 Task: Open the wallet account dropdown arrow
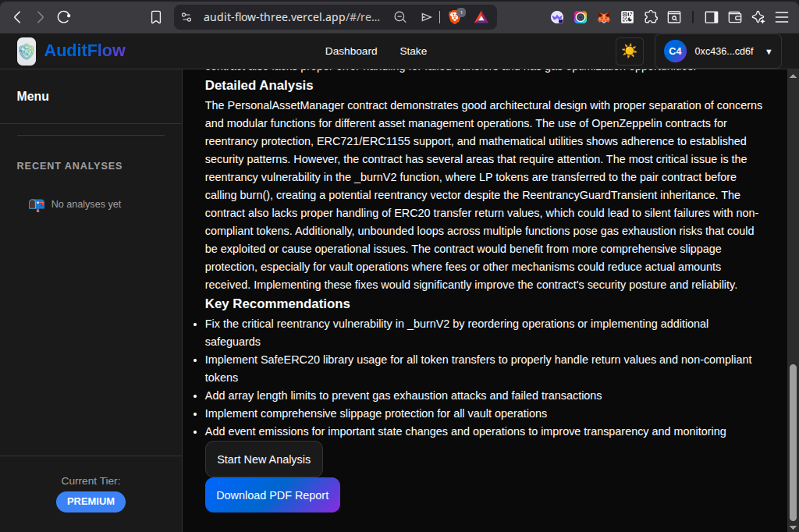click(x=769, y=51)
